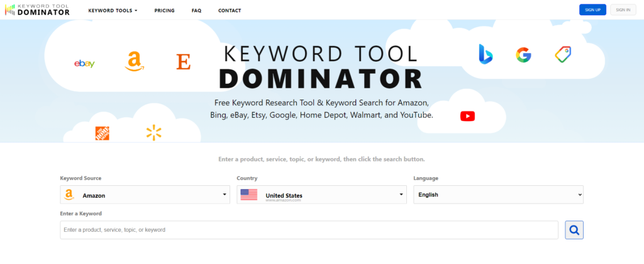Click the 'Free Keyword Research Tool' tagline text
Image resolution: width=644 pixels, height=264 pixels.
[321, 108]
